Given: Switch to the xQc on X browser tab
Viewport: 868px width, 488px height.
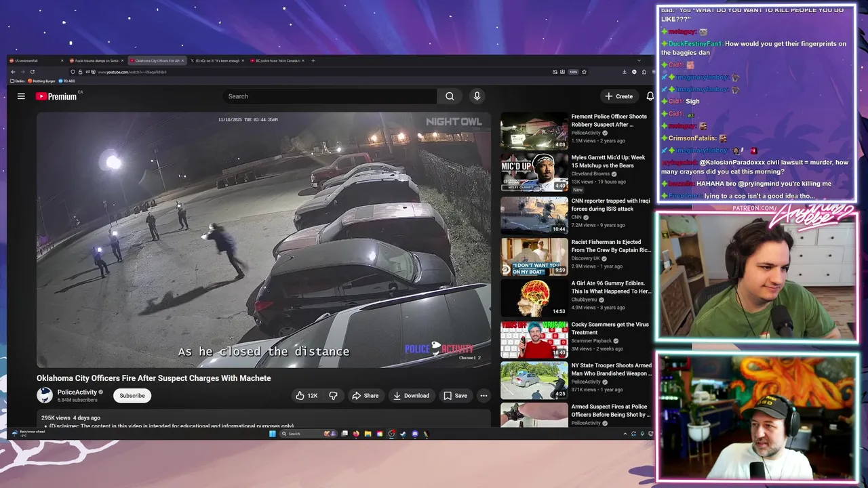Looking at the screenshot, I should 218,61.
